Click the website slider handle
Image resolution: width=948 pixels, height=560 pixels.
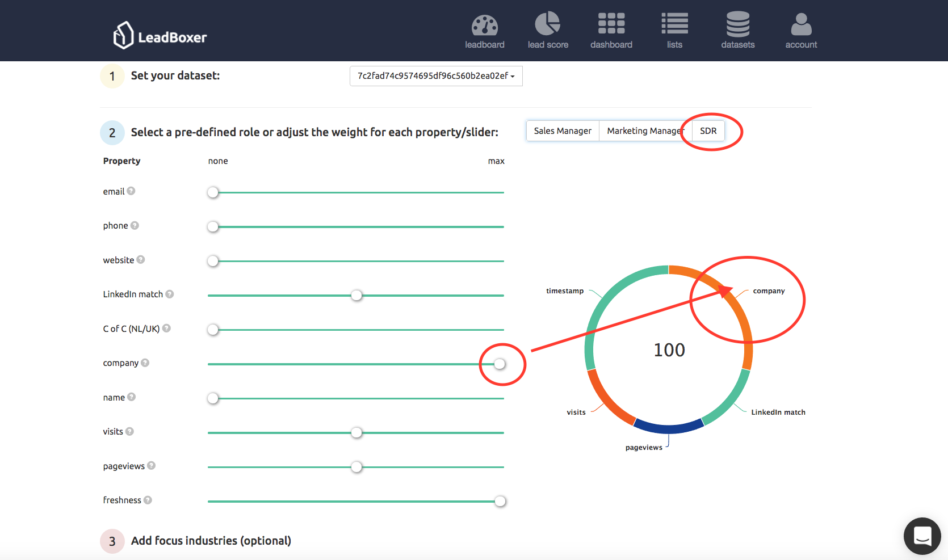213,261
